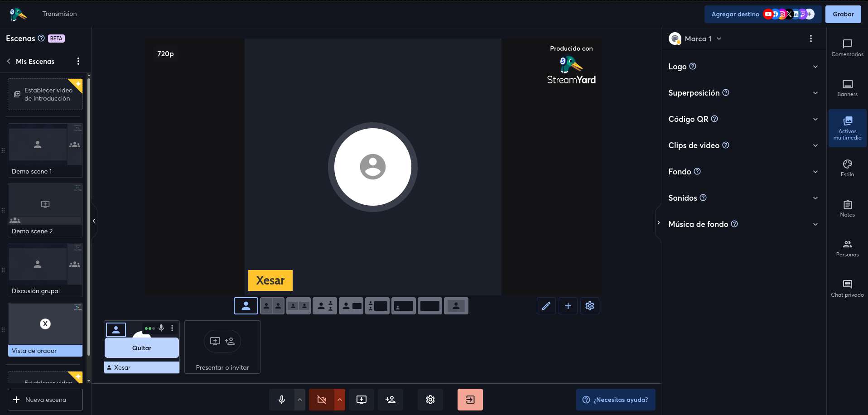Select the single-person solo layout
868x415 pixels.
(x=246, y=306)
